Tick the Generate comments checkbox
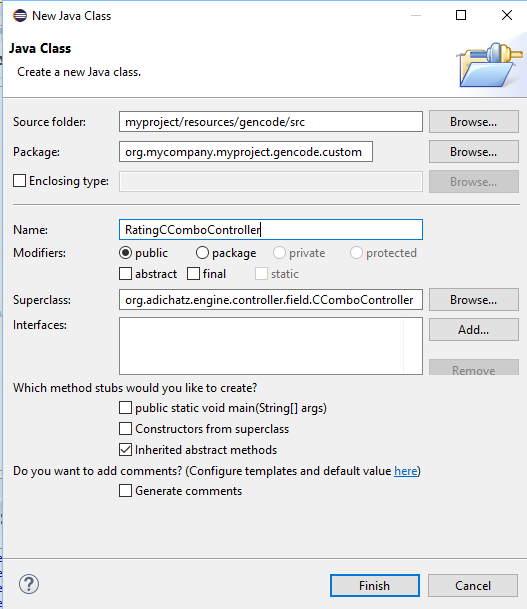This screenshot has height=609, width=527. (x=125, y=491)
